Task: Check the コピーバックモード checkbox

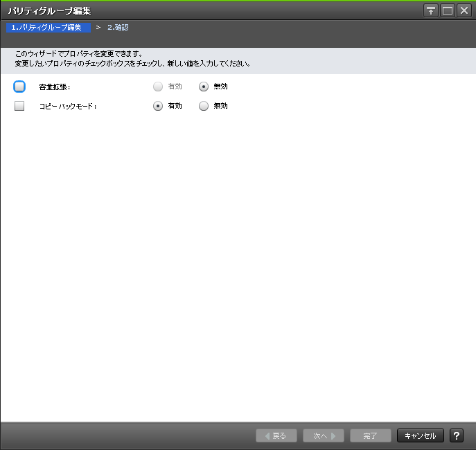Action: pyautogui.click(x=19, y=106)
